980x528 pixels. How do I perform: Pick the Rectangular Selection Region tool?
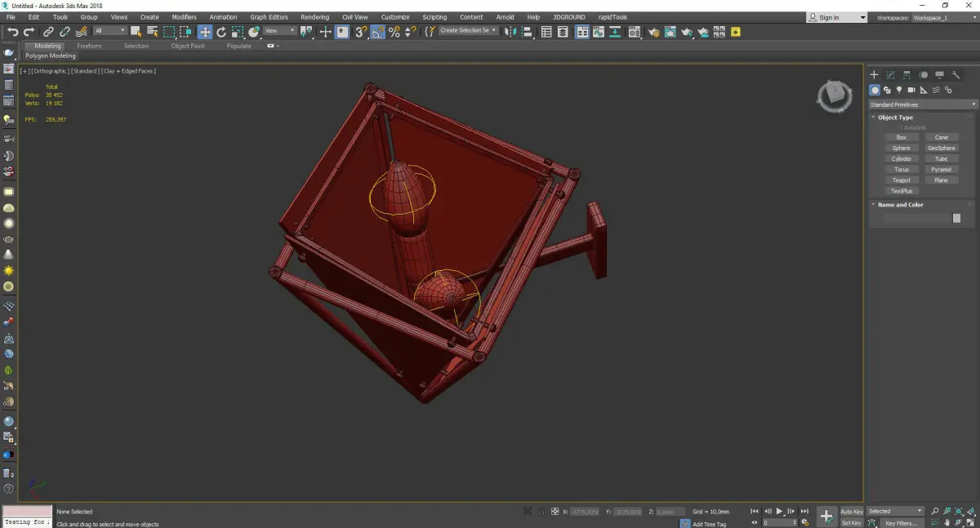click(169, 32)
